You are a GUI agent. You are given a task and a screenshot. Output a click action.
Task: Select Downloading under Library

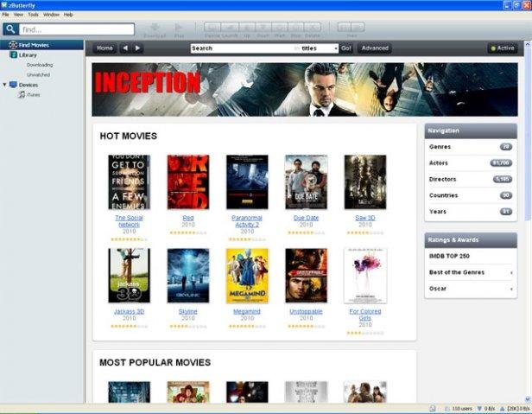point(40,65)
